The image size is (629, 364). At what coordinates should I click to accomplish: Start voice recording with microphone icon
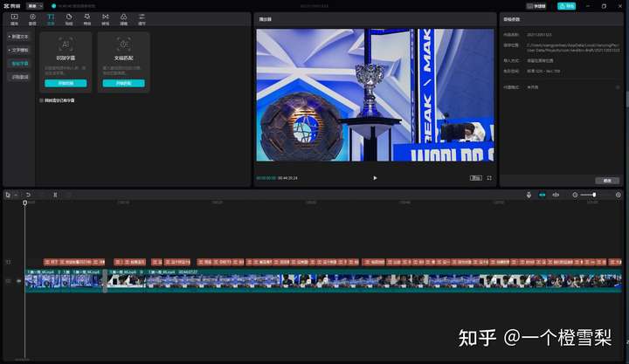529,195
